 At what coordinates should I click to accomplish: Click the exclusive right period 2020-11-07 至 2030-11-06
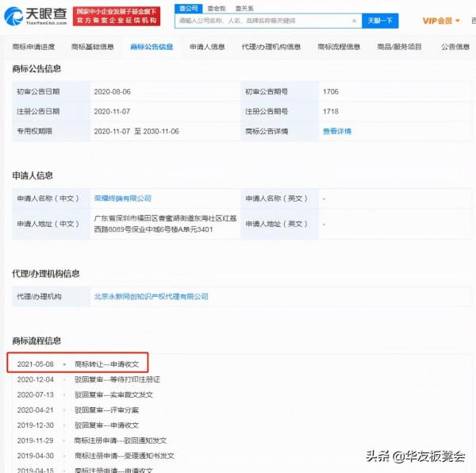(136, 131)
